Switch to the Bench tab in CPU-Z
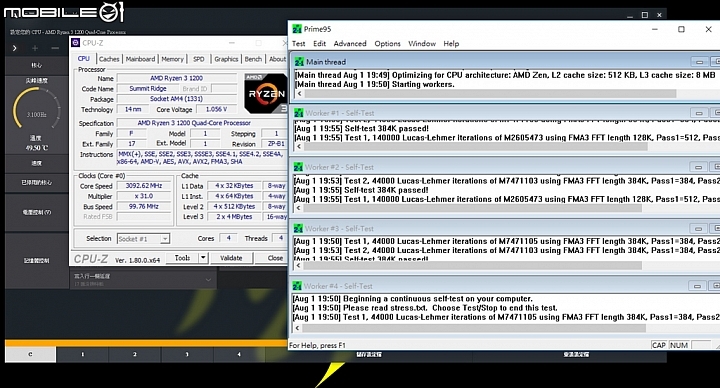This screenshot has width=720, height=388. tap(253, 59)
